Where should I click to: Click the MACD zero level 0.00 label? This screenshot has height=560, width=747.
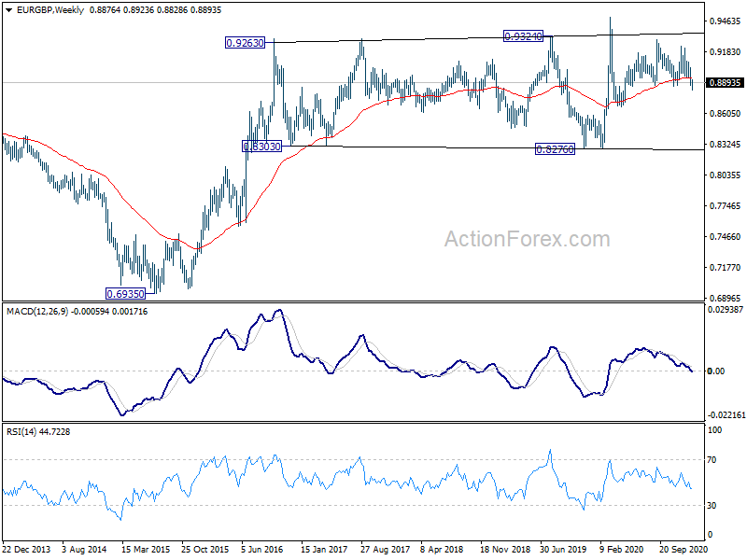point(716,371)
